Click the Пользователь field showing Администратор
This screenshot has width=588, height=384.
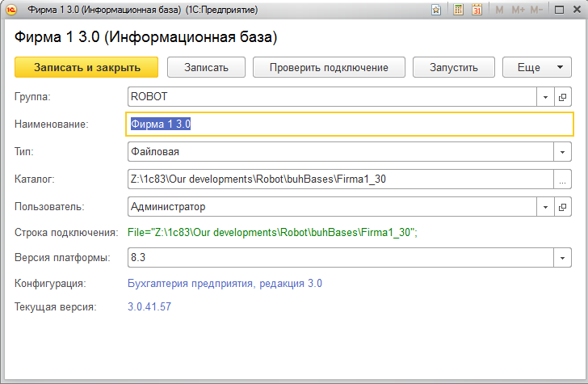tap(332, 207)
